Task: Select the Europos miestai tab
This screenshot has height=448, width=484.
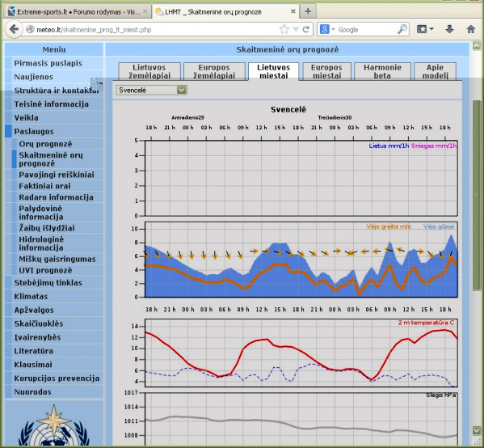Action: tap(326, 71)
